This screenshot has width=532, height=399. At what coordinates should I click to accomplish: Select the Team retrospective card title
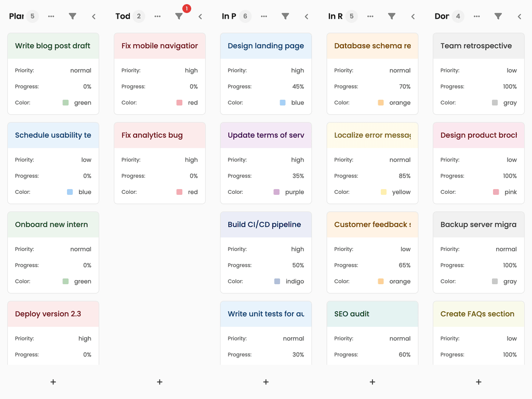[x=476, y=46]
